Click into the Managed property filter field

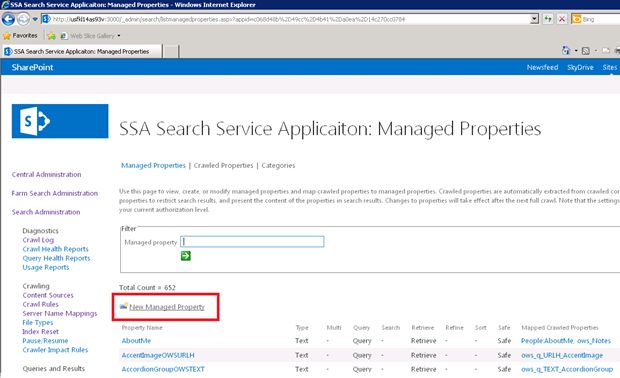252,242
